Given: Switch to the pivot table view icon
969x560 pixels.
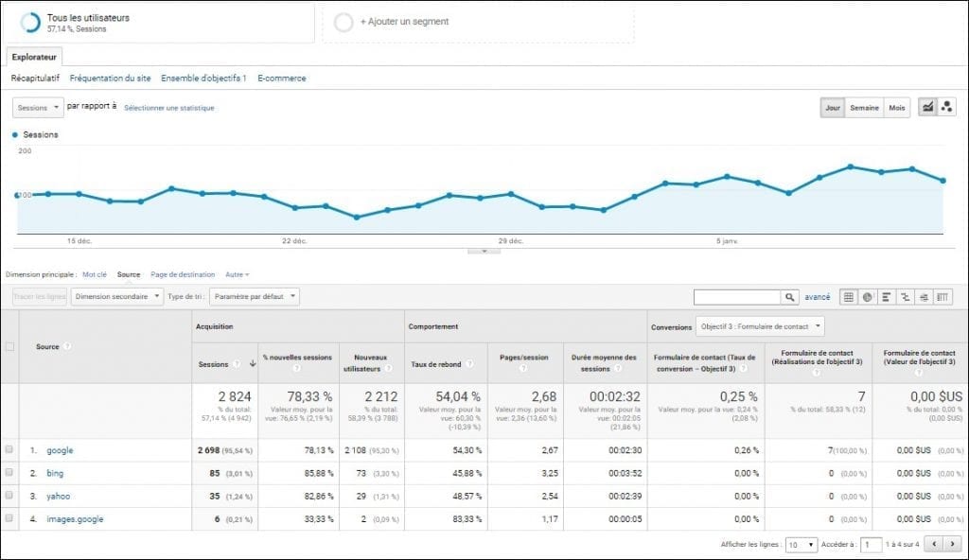Looking at the screenshot, I should [x=943, y=297].
